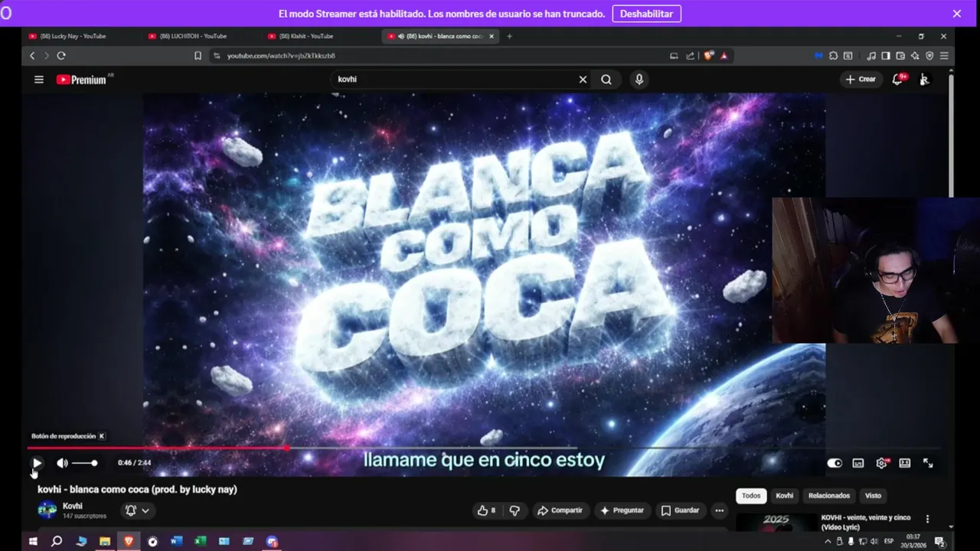Dislike the video with thumbs down
Viewport: 980px width, 551px height.
[x=514, y=510]
